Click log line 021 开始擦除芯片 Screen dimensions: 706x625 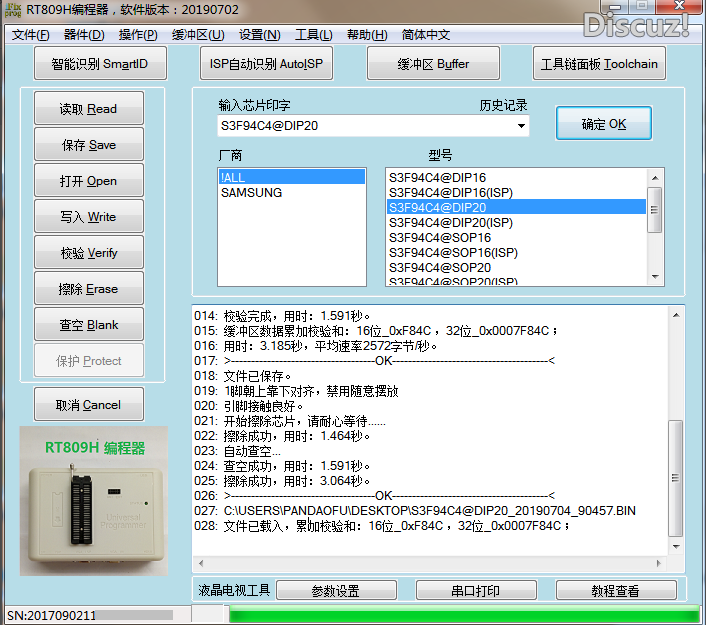click(x=304, y=421)
